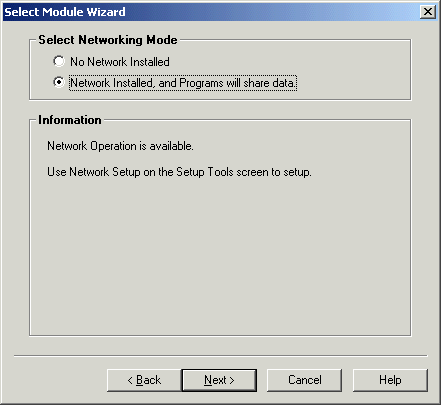441x405 pixels.
Task: Click the left arrow symbol on Back button
Action: click(x=130, y=380)
